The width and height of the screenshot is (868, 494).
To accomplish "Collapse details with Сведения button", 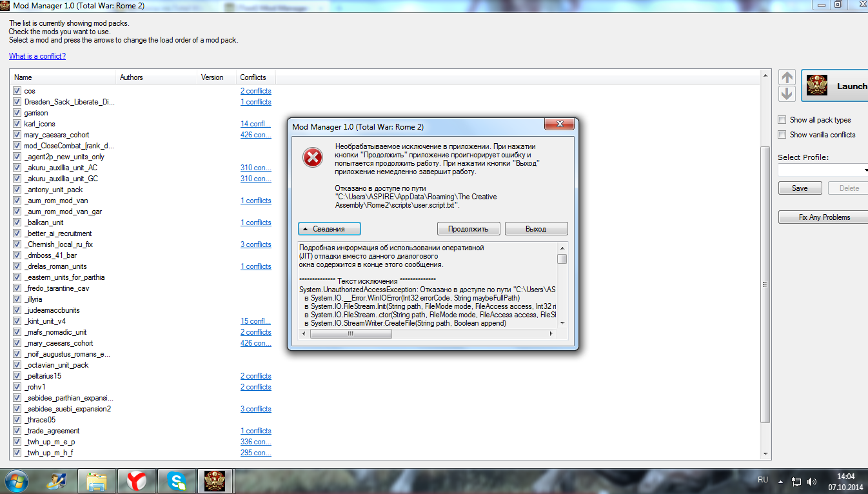I will point(330,229).
